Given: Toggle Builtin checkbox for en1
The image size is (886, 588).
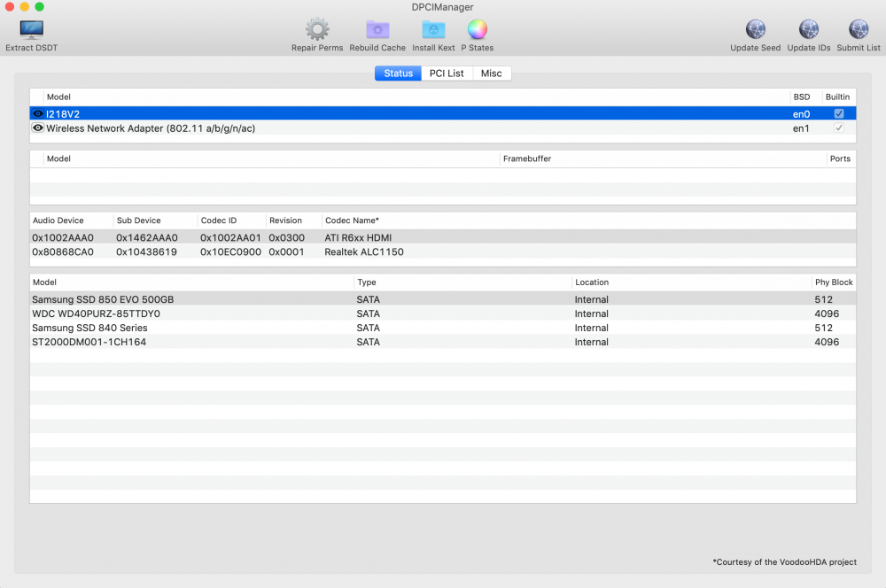Looking at the screenshot, I should (x=838, y=128).
